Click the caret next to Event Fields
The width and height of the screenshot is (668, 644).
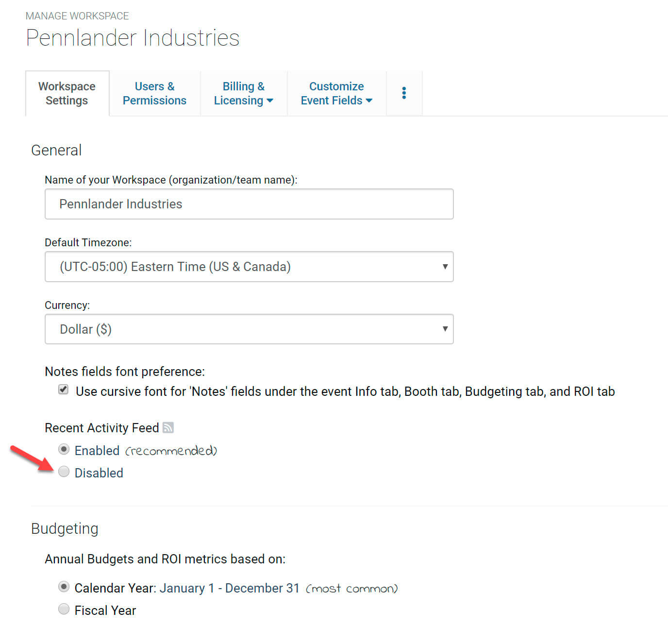point(369,101)
